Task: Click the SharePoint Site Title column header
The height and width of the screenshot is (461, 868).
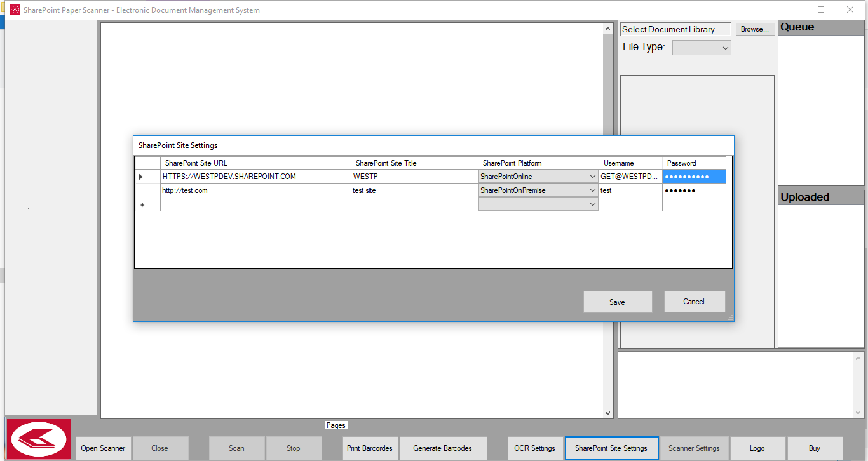Action: click(414, 163)
